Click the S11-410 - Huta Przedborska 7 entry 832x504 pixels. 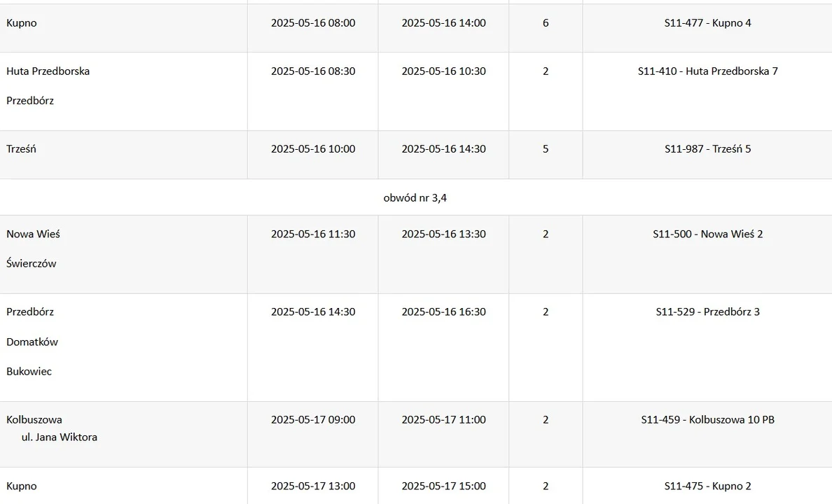coord(707,71)
